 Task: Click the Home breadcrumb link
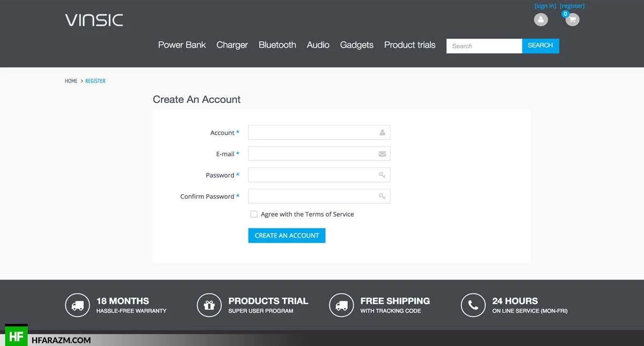71,81
